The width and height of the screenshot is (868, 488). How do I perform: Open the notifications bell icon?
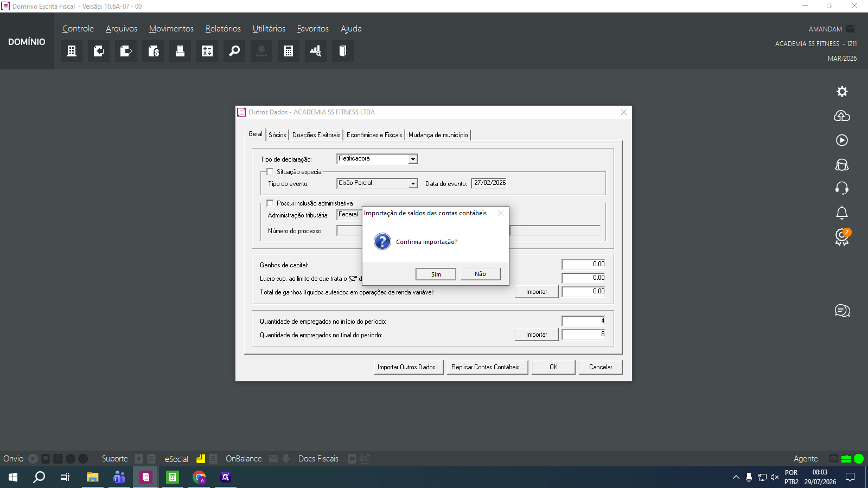842,213
